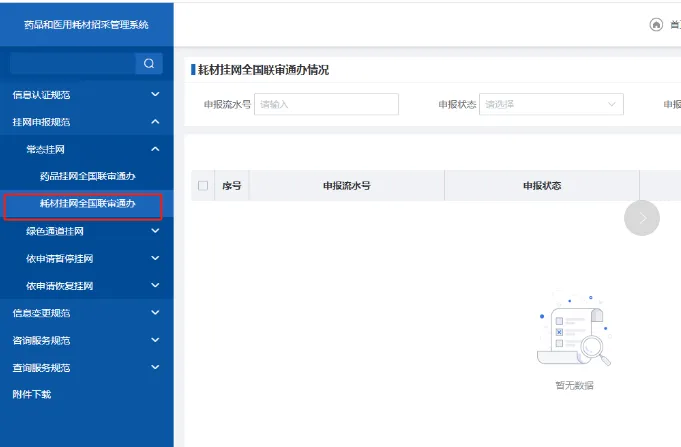
Task: Expand 咨询服务规范 chevron
Action: coord(155,340)
